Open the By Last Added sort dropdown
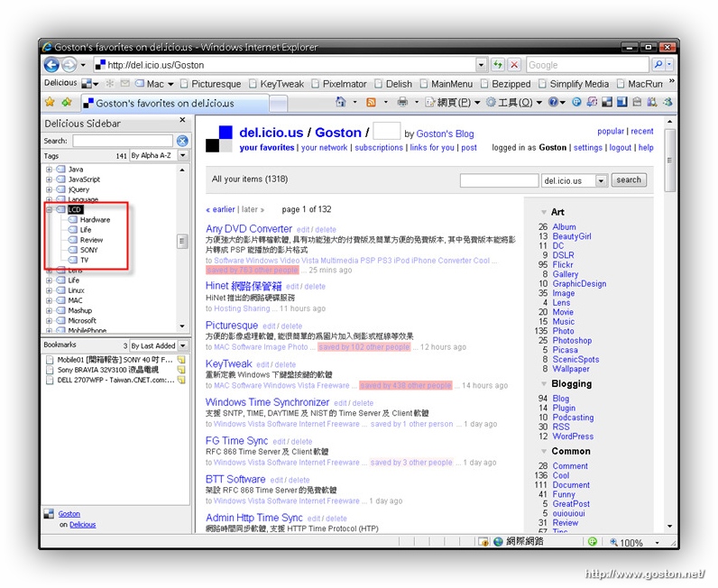This screenshot has height=588, width=718. tap(183, 345)
